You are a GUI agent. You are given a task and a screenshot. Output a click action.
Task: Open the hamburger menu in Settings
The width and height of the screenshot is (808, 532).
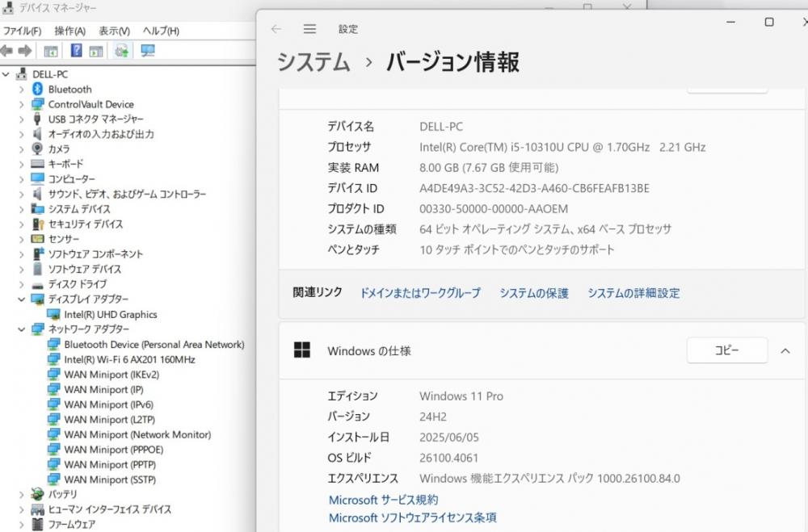[309, 29]
